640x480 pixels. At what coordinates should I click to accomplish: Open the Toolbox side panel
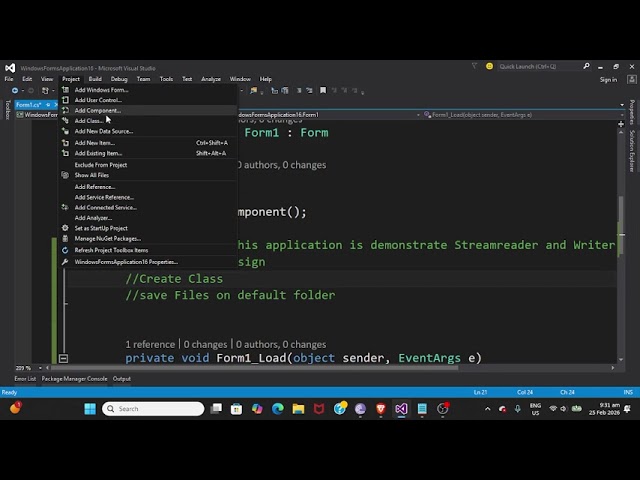(x=7, y=110)
